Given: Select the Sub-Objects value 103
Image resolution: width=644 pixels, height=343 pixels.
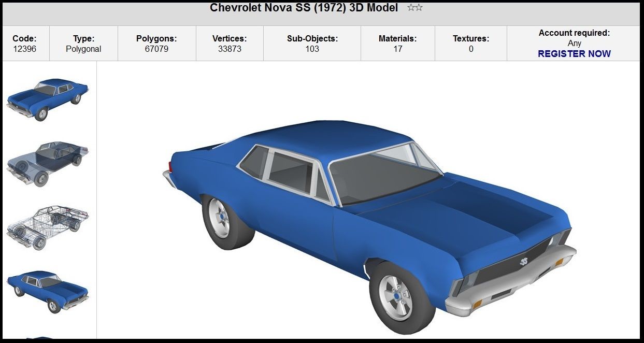Looking at the screenshot, I should point(312,49).
